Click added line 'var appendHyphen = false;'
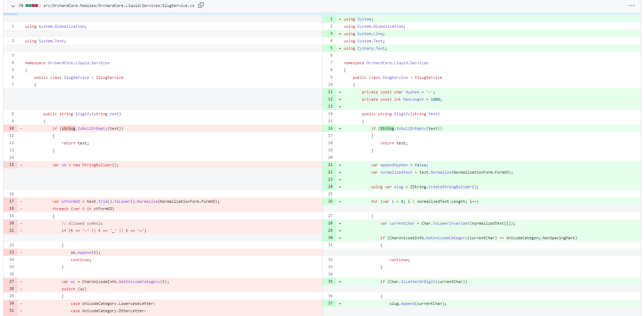This screenshot has height=316, width=644. [400, 165]
